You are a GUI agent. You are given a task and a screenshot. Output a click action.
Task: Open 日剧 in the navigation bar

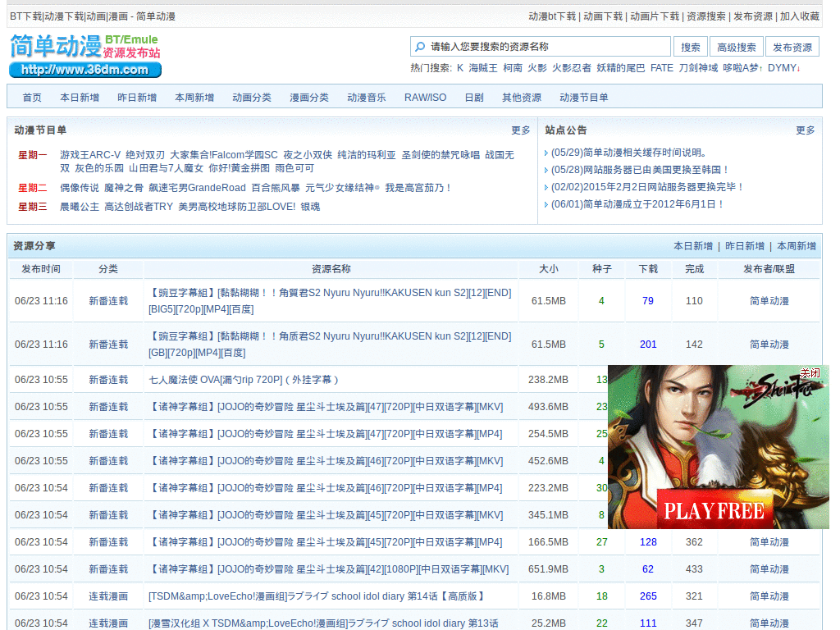474,98
